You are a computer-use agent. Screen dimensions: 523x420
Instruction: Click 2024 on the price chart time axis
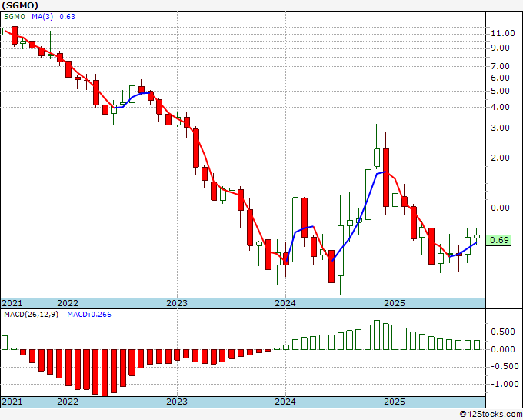pos(285,303)
